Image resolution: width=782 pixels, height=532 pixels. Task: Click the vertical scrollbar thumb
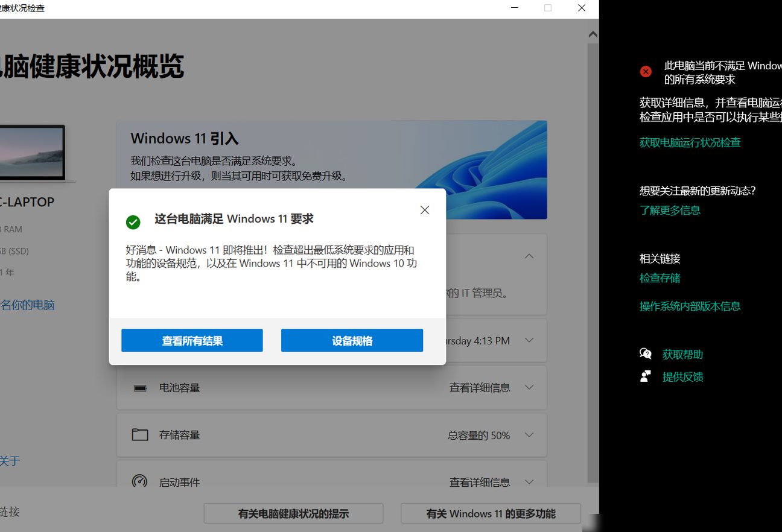pyautogui.click(x=593, y=262)
